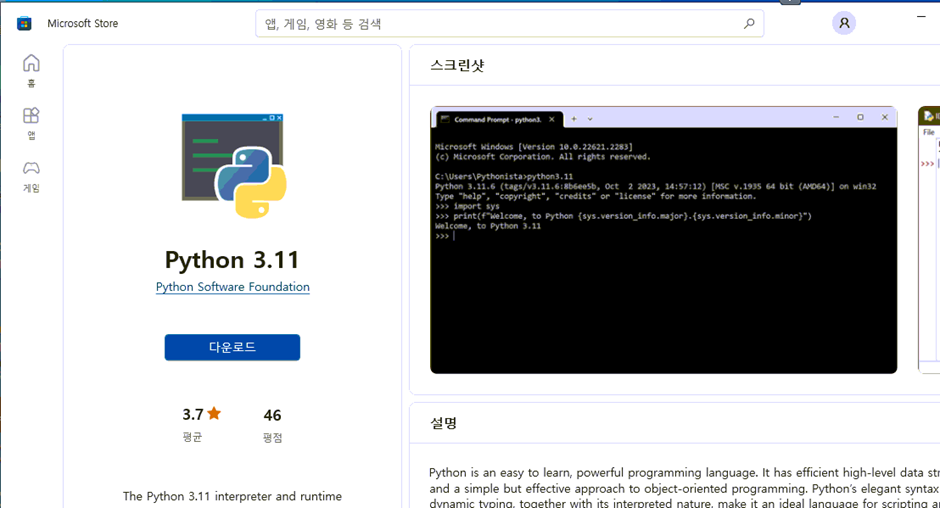The height and width of the screenshot is (508, 940).
Task: Click the 평균 average label
Action: (192, 437)
